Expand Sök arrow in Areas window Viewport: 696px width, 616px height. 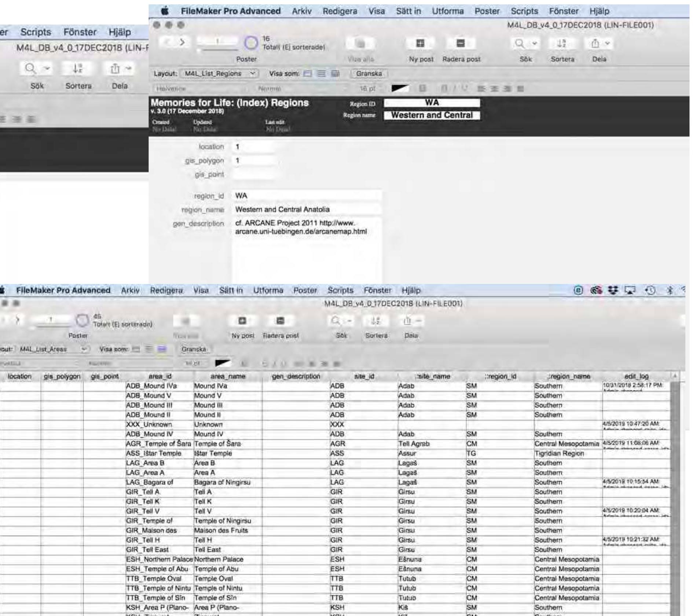pyautogui.click(x=349, y=321)
